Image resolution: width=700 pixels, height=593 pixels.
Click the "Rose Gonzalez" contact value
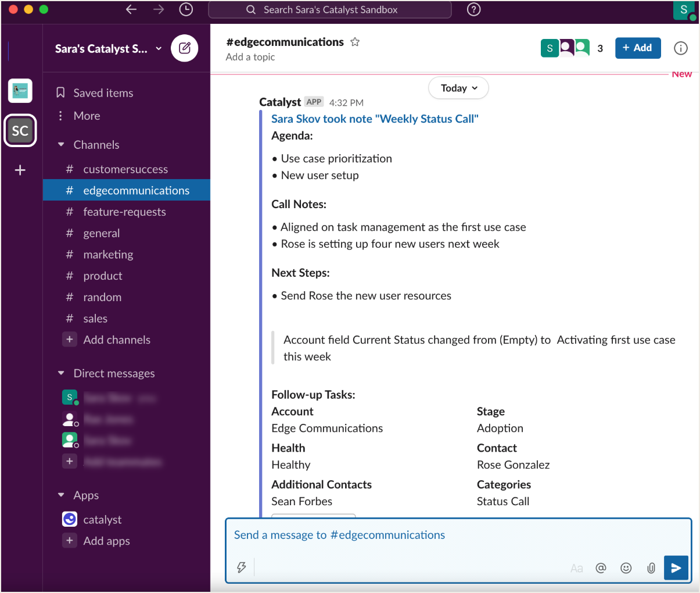(x=514, y=465)
